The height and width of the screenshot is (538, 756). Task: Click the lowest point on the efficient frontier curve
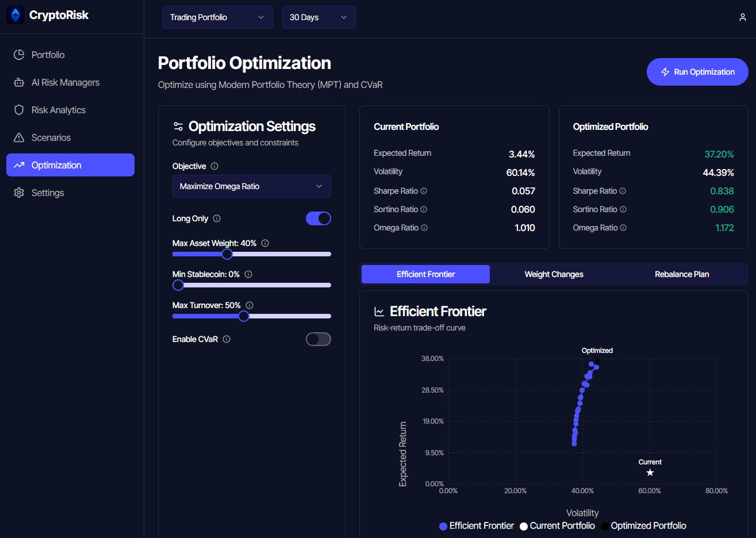pos(574,444)
